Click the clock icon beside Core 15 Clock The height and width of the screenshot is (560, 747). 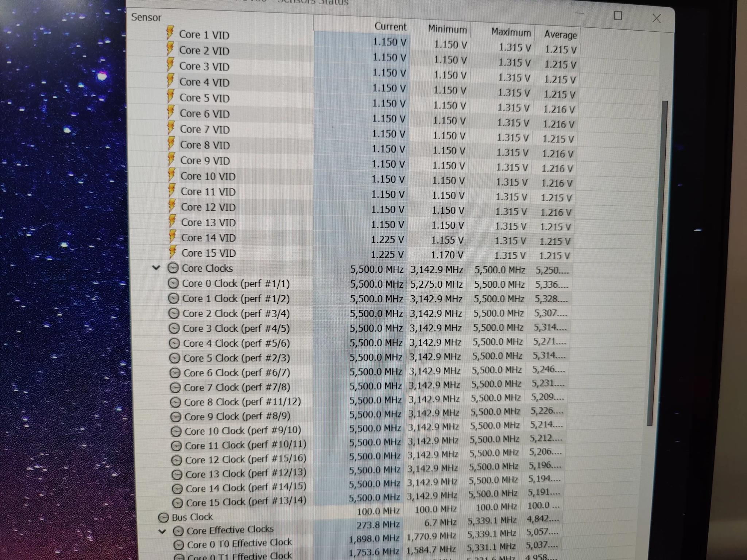point(177,503)
